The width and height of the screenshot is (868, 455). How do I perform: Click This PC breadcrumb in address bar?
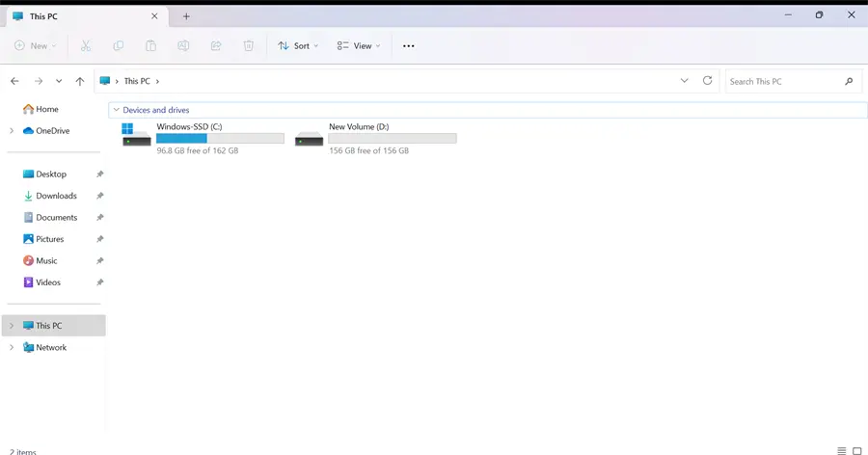(x=137, y=81)
